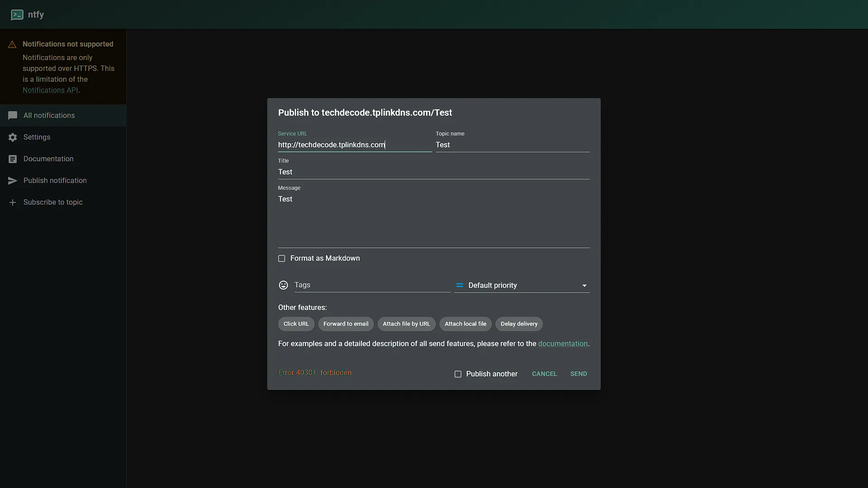Viewport: 868px width, 488px height.
Task: Send the notification with SEND button
Action: 579,374
